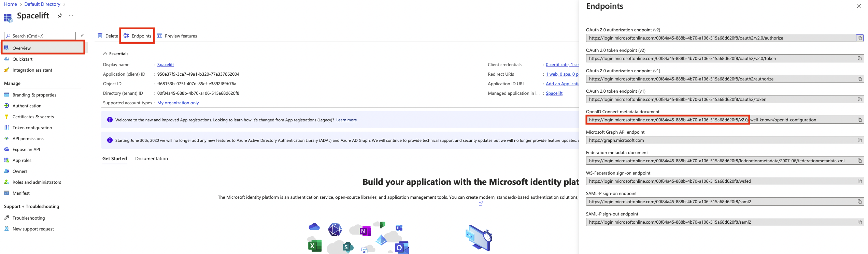
Task: Click the Application (client) ID value
Action: pos(198,74)
